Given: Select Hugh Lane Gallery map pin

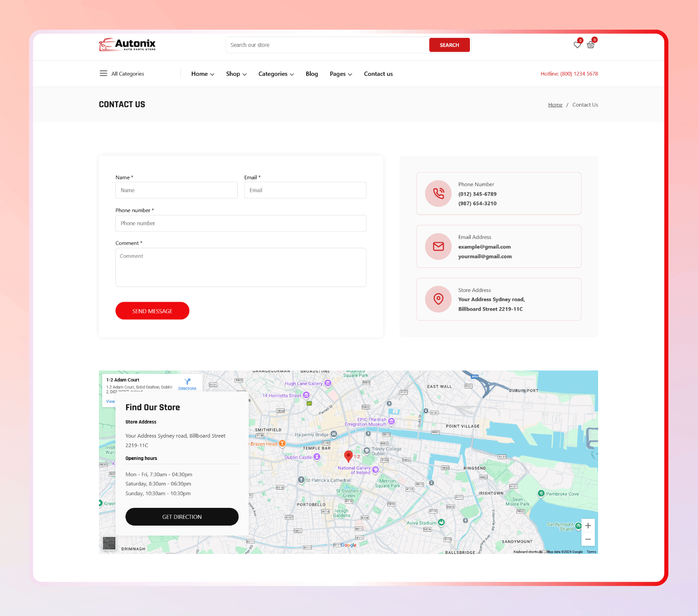Looking at the screenshot, I should pos(328,383).
